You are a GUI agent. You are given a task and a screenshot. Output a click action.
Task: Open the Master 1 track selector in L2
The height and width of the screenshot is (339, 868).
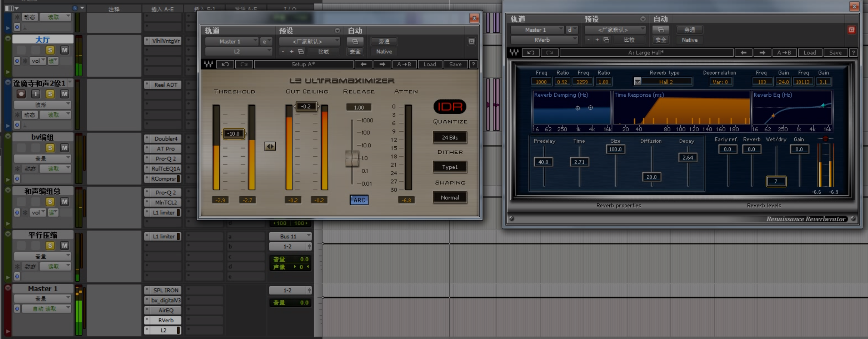[232, 41]
